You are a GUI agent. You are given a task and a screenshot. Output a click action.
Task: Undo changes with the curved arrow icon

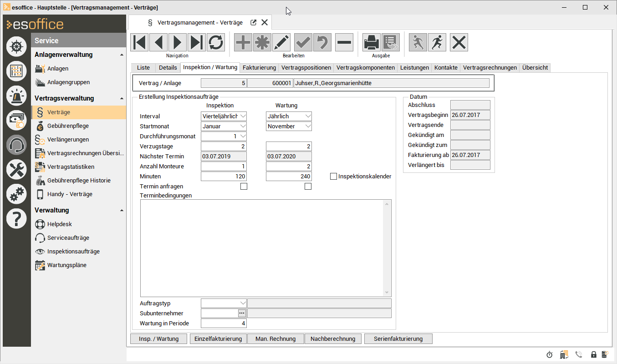[x=322, y=42]
